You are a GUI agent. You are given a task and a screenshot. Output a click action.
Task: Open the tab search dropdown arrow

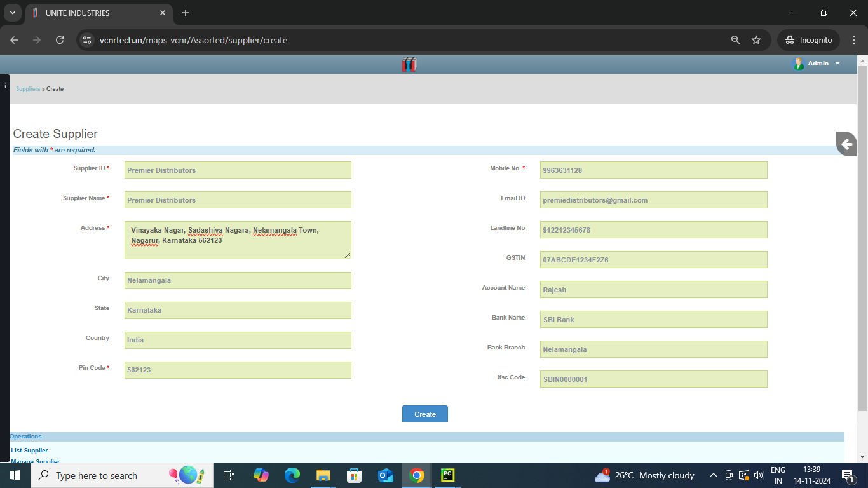tap(12, 13)
